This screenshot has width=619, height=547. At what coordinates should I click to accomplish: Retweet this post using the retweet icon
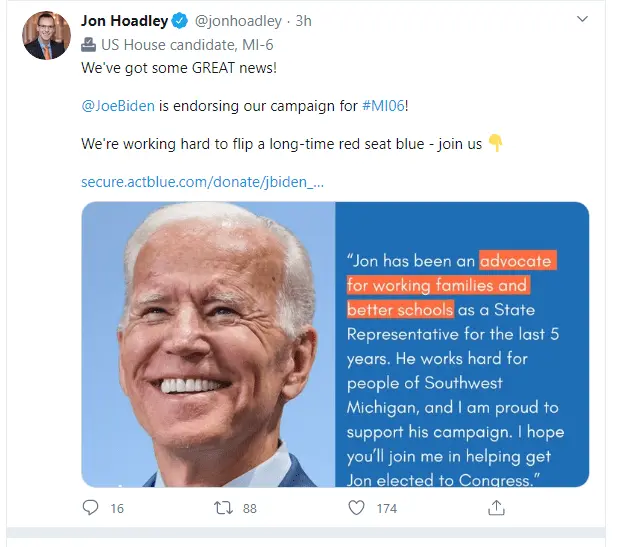(223, 508)
